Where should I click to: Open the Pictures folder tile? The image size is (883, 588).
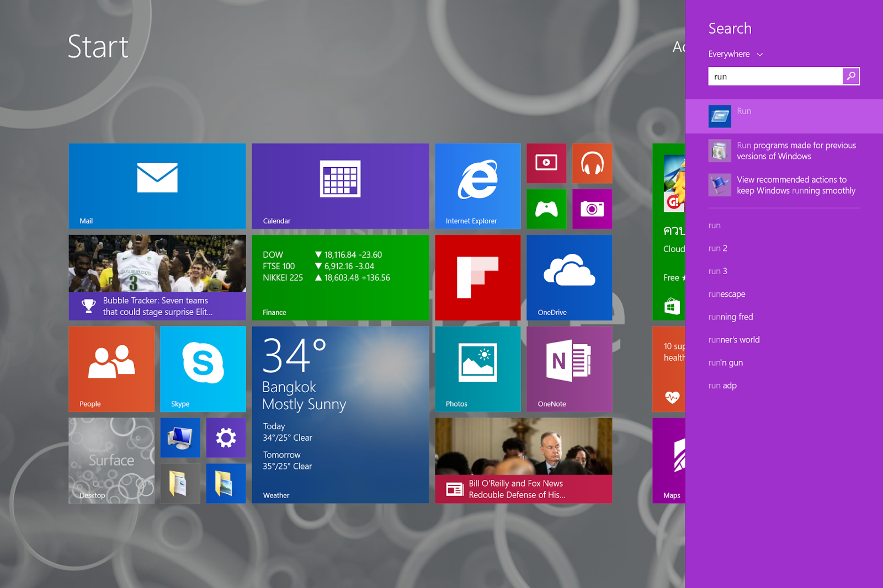(x=226, y=483)
